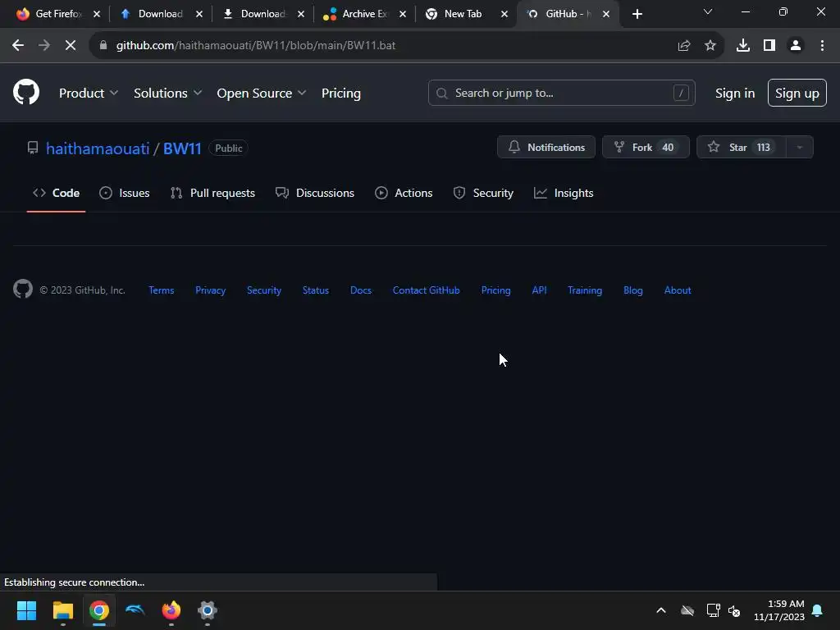
Task: Select the Code tab
Action: [x=57, y=193]
